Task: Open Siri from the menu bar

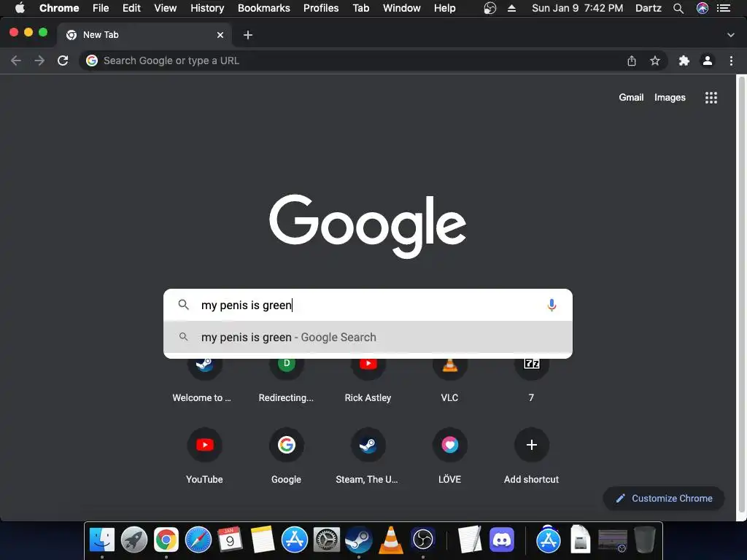Action: [703, 8]
